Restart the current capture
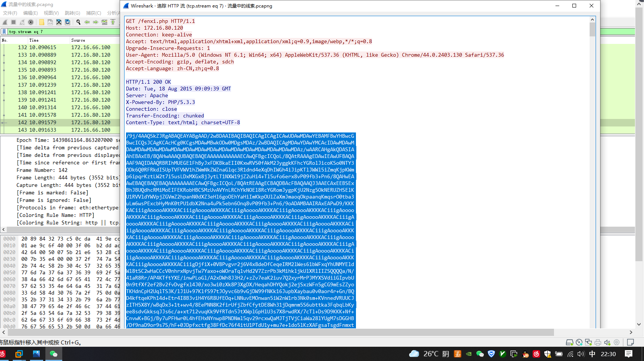644x361 pixels. 22,22
